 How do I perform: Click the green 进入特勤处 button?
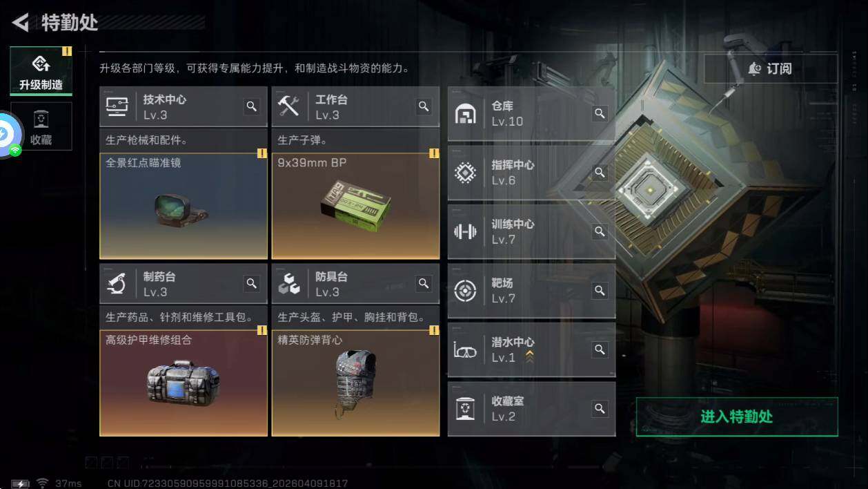point(737,416)
